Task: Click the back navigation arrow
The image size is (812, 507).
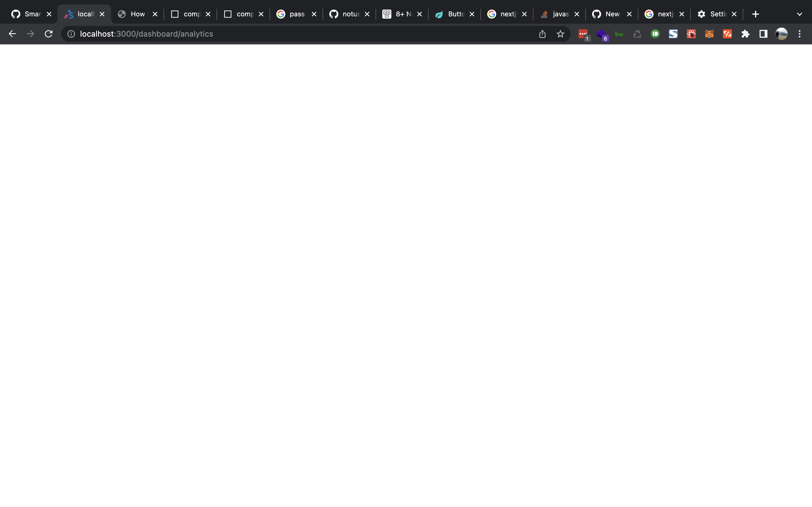Action: pyautogui.click(x=12, y=34)
